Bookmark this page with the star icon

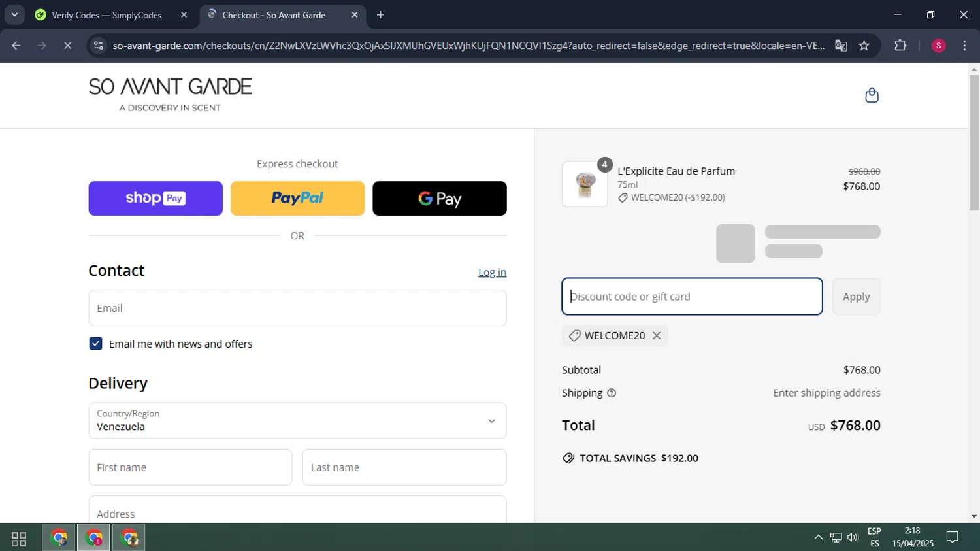click(864, 46)
